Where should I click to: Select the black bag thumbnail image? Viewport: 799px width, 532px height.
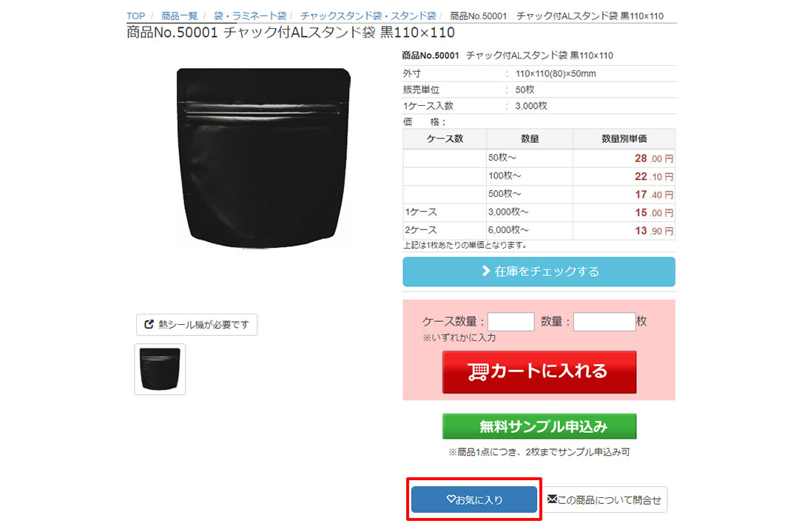tap(160, 369)
